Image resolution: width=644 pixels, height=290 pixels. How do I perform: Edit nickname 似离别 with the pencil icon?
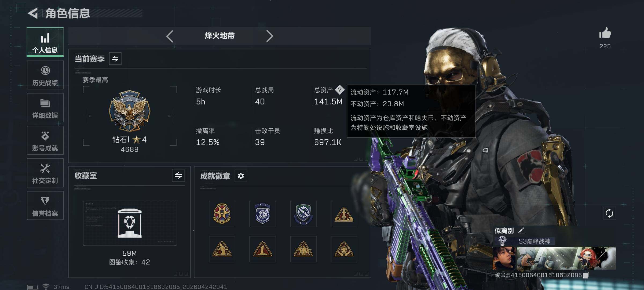point(521,230)
